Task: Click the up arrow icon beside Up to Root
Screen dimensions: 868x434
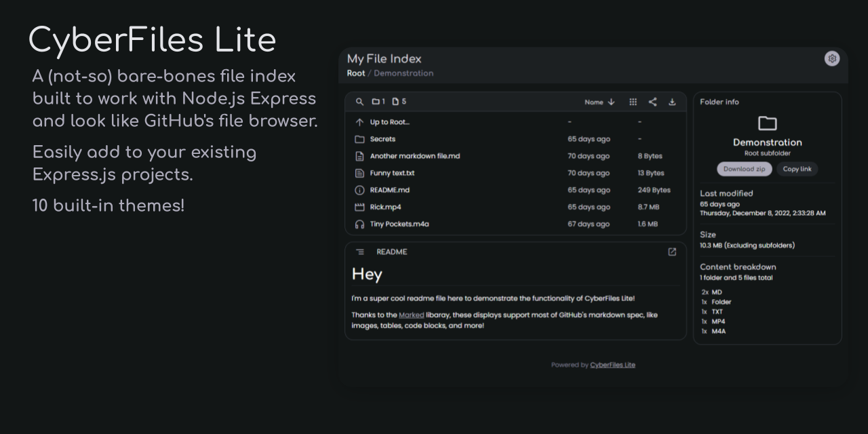Action: [359, 122]
